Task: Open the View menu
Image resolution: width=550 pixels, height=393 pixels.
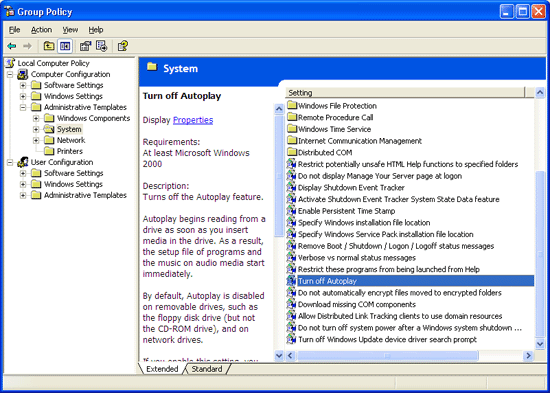Action: tap(70, 30)
